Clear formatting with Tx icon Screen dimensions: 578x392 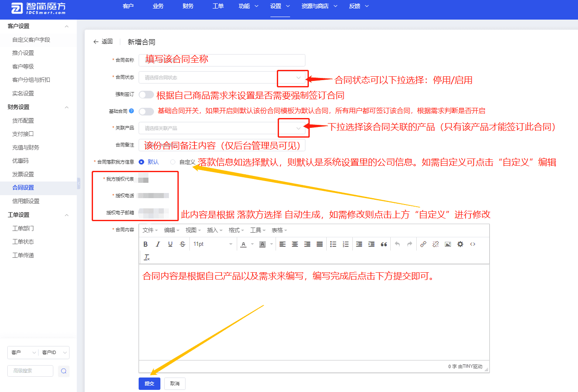(x=147, y=257)
